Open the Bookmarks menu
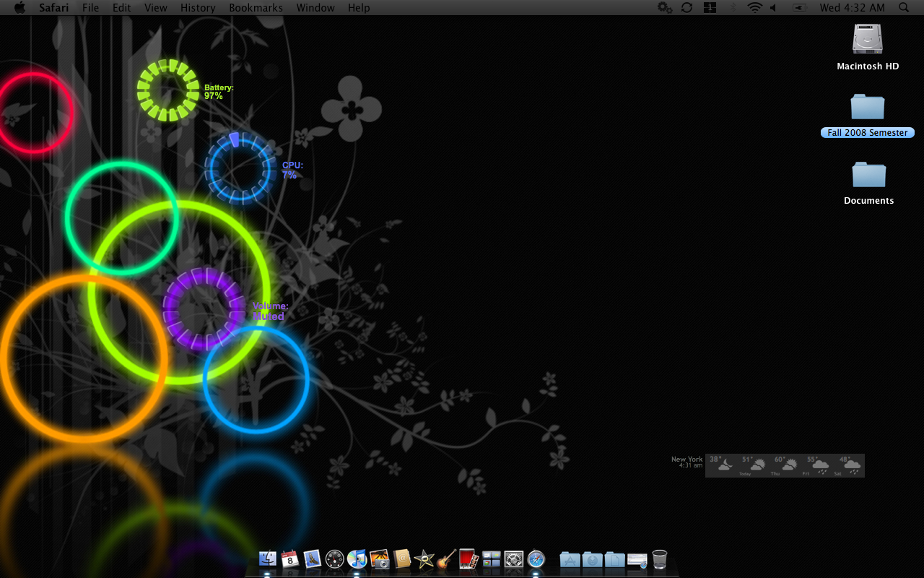Image resolution: width=924 pixels, height=578 pixels. [x=256, y=7]
